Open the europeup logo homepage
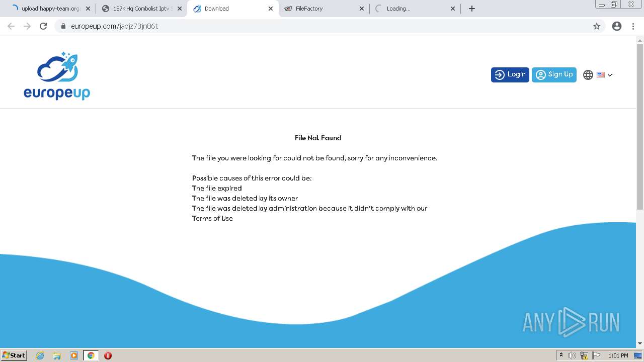The height and width of the screenshot is (362, 644). coord(57,75)
